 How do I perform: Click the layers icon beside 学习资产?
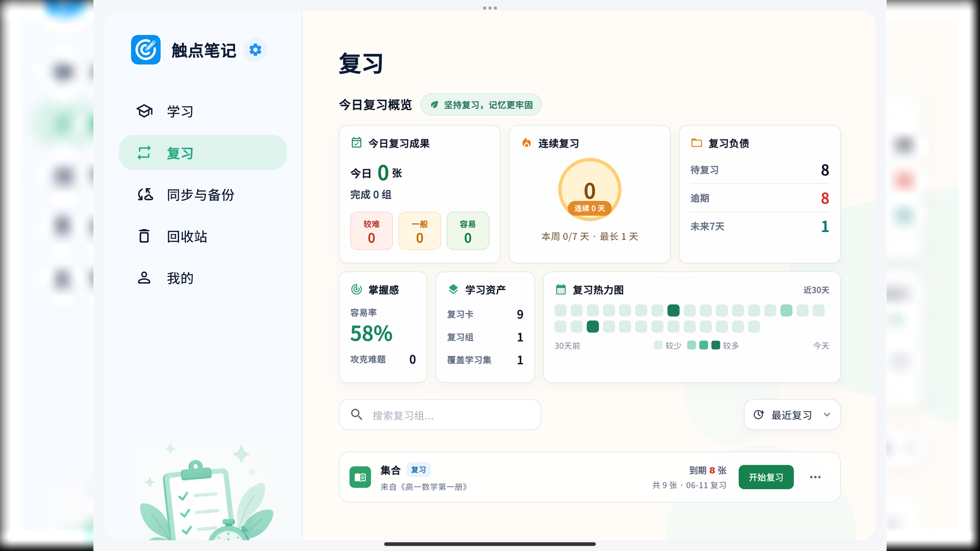point(453,289)
